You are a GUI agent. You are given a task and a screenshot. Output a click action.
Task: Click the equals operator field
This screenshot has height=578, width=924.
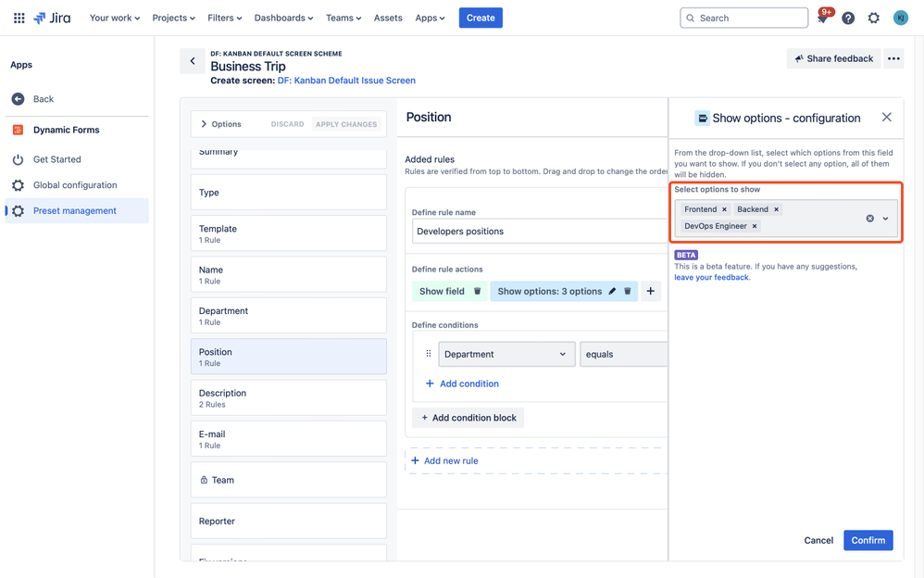623,354
